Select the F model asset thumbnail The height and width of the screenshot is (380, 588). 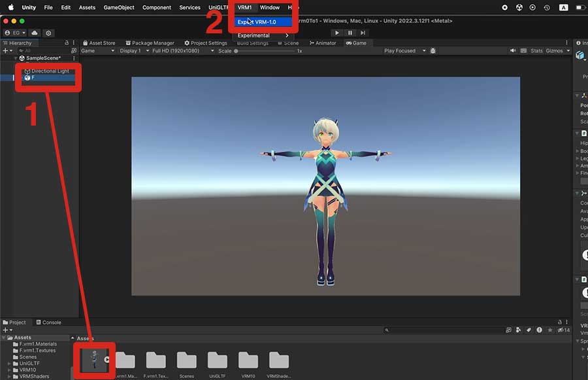[95, 360]
